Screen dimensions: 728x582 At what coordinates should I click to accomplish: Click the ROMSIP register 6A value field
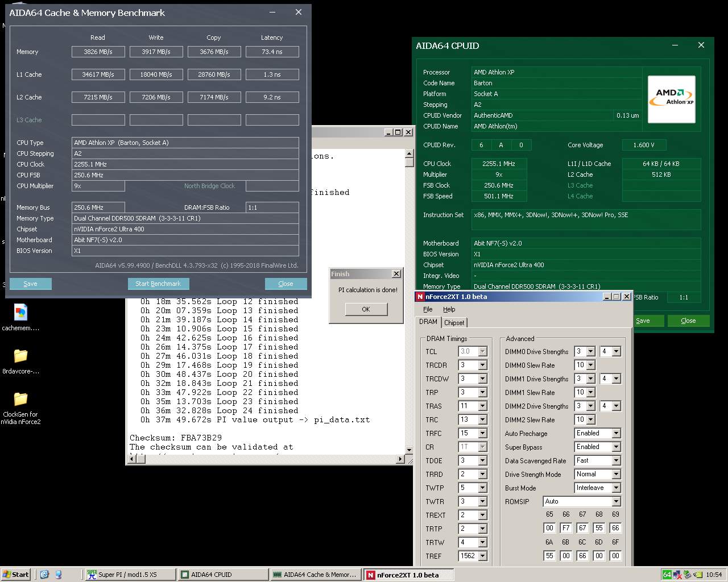tap(549, 556)
